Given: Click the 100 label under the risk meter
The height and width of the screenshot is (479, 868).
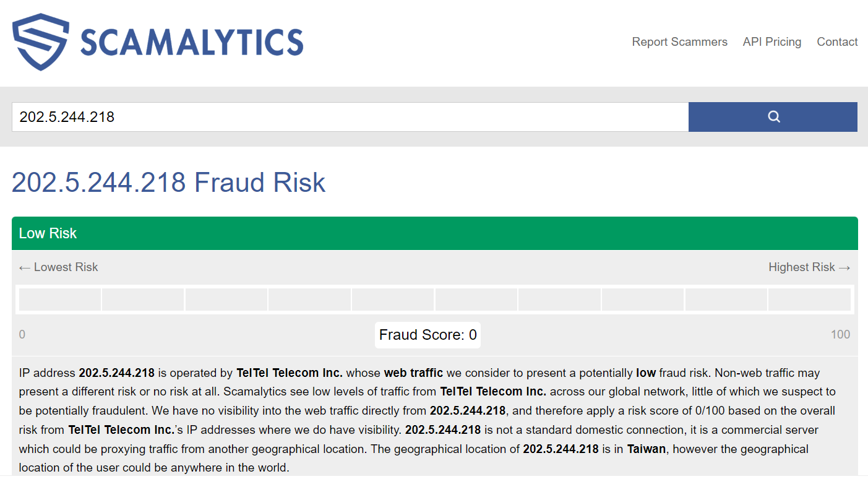Looking at the screenshot, I should point(840,334).
